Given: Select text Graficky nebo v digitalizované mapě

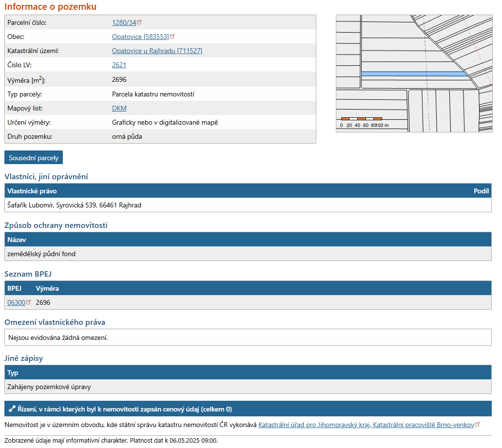Looking at the screenshot, I should pos(165,123).
